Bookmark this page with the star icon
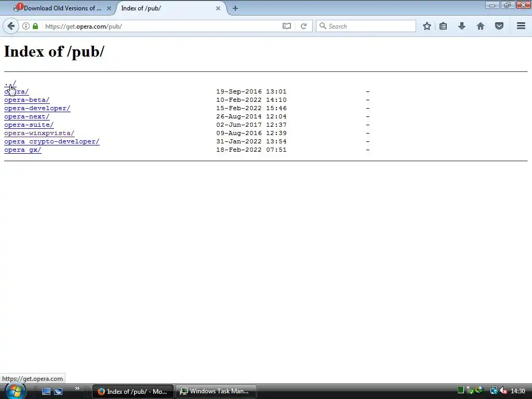The image size is (532, 399). (x=427, y=26)
